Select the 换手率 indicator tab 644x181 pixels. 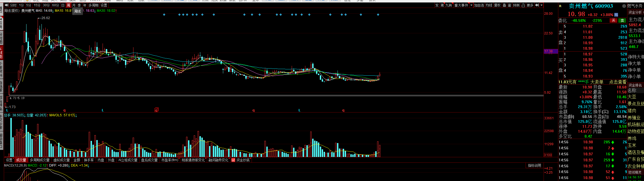(89, 160)
